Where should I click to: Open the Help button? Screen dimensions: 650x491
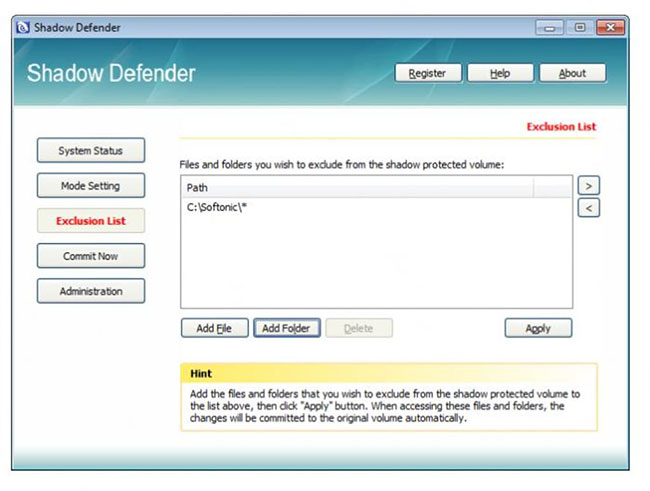pyautogui.click(x=500, y=73)
